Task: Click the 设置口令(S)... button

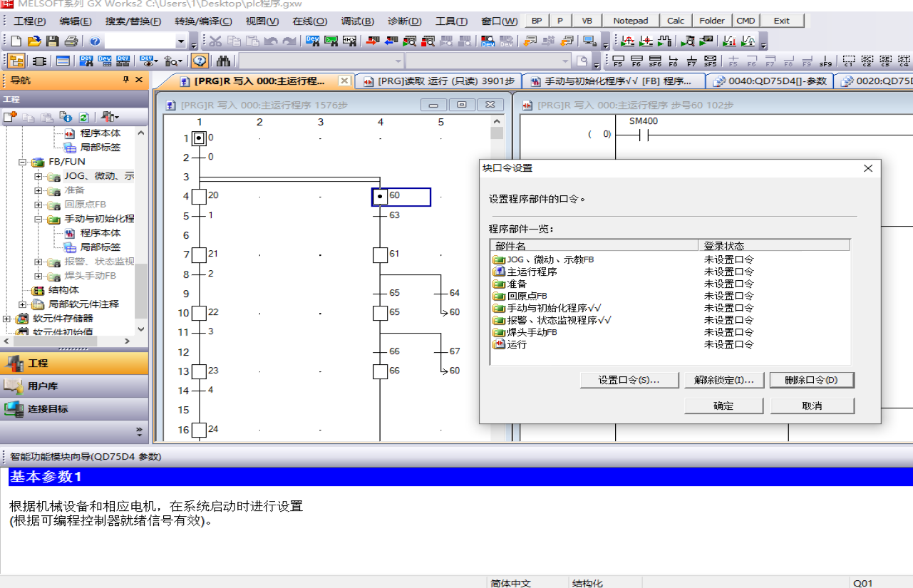Action: tap(629, 381)
